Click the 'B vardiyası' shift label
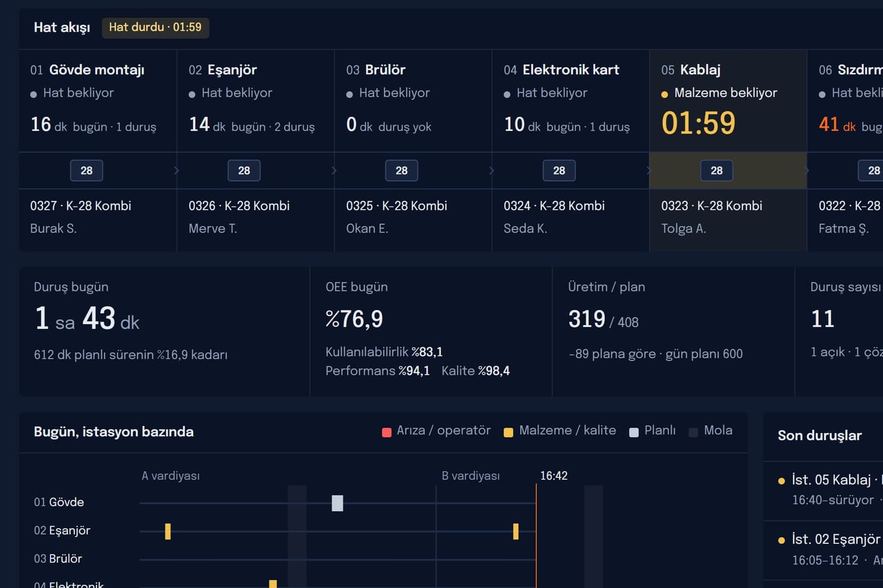Viewport: 883px width, 588px height. pyautogui.click(x=471, y=476)
